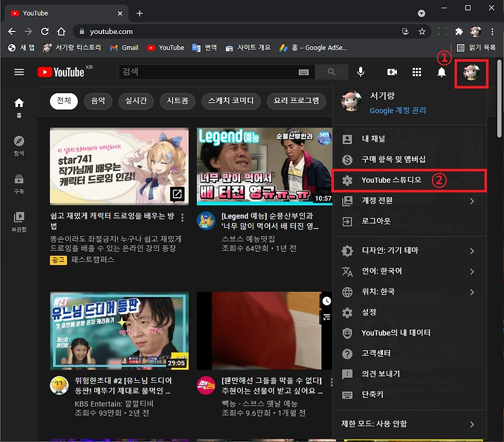Screen dimensions: 504x442
Task: Open 의견 보내기 feedback item
Action: click(409, 374)
